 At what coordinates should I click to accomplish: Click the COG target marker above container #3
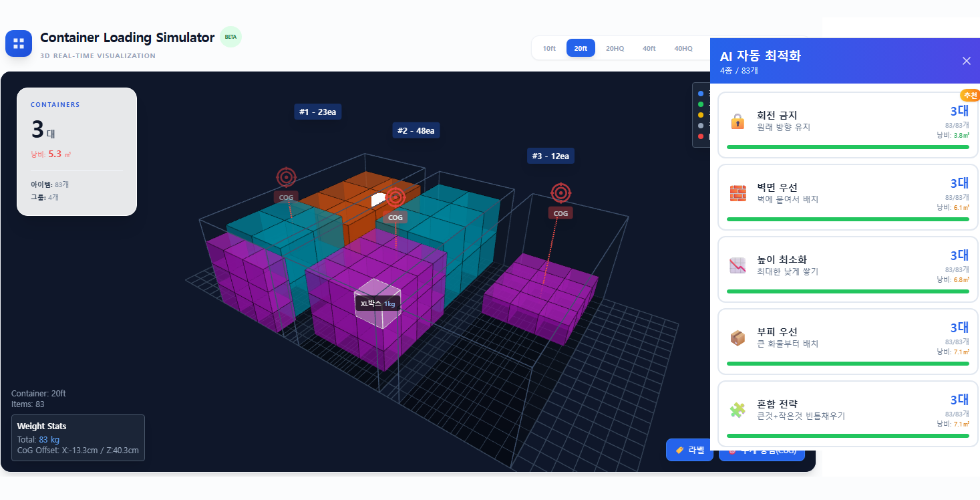point(560,193)
